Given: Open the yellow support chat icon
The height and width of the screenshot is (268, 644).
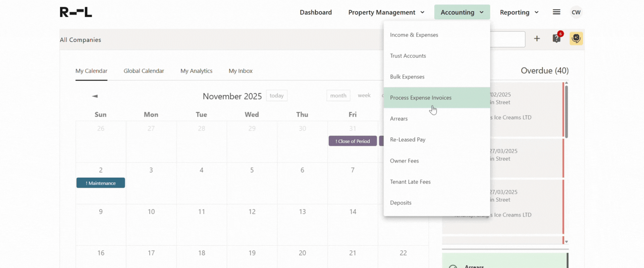Looking at the screenshot, I should click(x=576, y=39).
